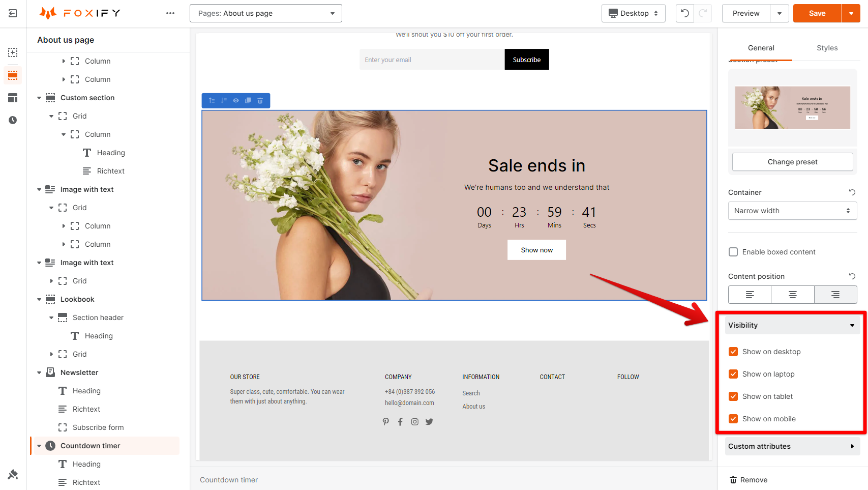Open the Save dropdown arrow
Screen dimensions: 868x490
tap(851, 13)
